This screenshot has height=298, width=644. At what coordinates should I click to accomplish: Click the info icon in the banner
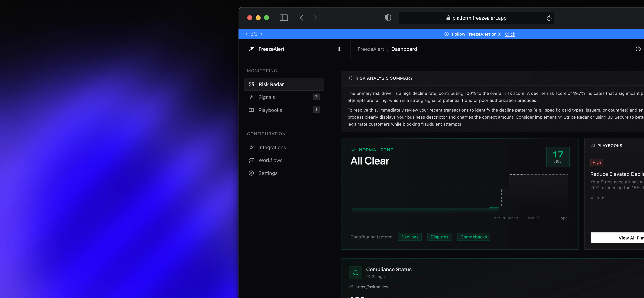tap(446, 34)
